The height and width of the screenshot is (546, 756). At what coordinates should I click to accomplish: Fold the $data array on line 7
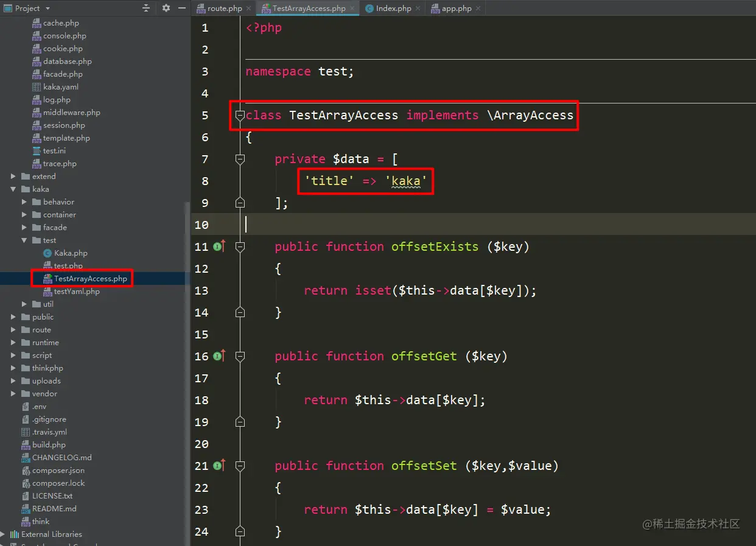[240, 159]
